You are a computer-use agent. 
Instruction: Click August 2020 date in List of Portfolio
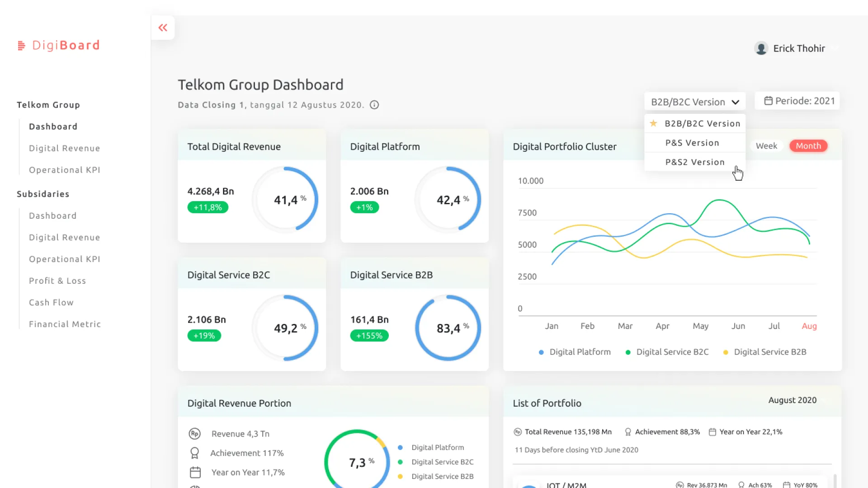click(793, 400)
